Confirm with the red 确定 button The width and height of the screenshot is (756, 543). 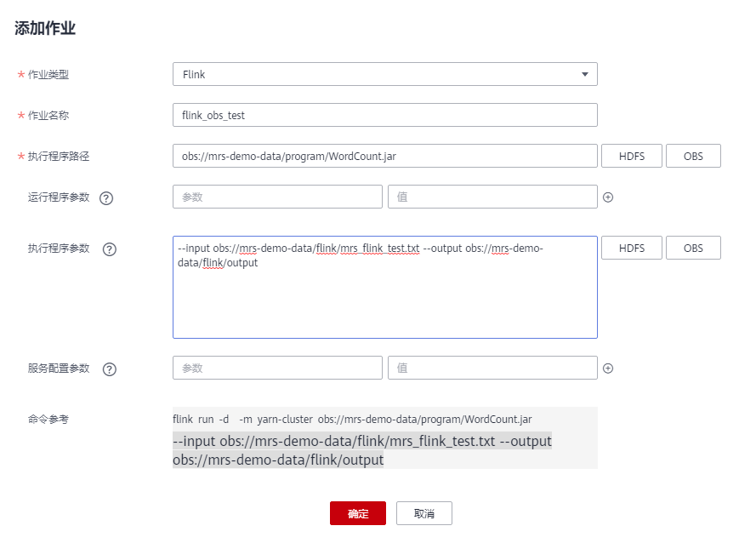(x=358, y=513)
